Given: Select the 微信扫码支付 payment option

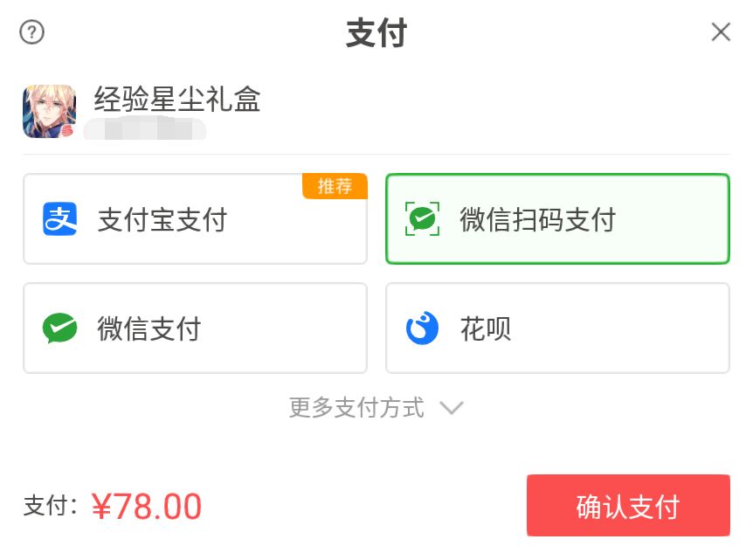Looking at the screenshot, I should click(556, 219).
